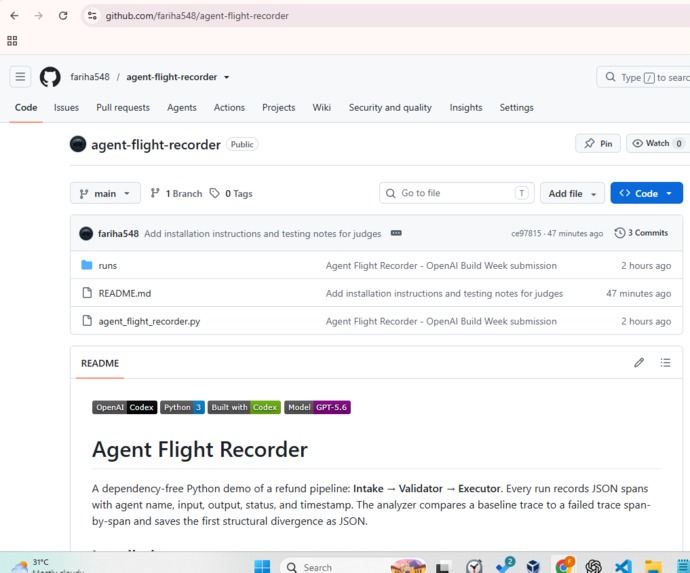
Task: Open the Windows Start button on taskbar
Action: pyautogui.click(x=262, y=566)
